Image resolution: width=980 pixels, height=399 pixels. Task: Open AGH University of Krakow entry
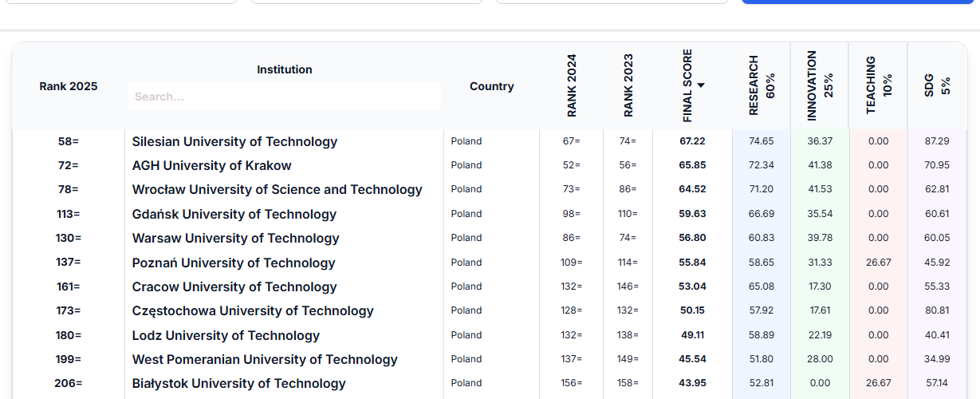(211, 165)
